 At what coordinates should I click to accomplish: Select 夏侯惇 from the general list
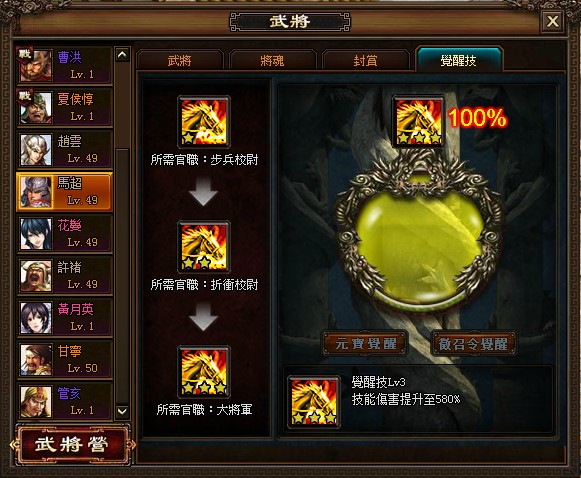[x=64, y=107]
